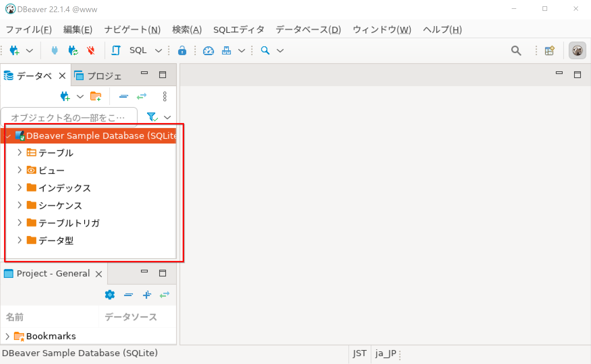This screenshot has width=591, height=364.
Task: Click the navigator panel new connection plug icon
Action: click(x=65, y=97)
